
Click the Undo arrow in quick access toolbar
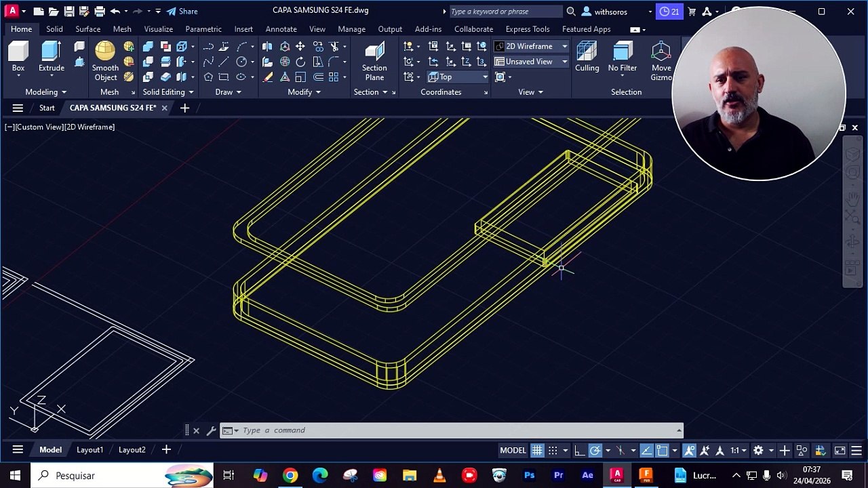pos(115,12)
